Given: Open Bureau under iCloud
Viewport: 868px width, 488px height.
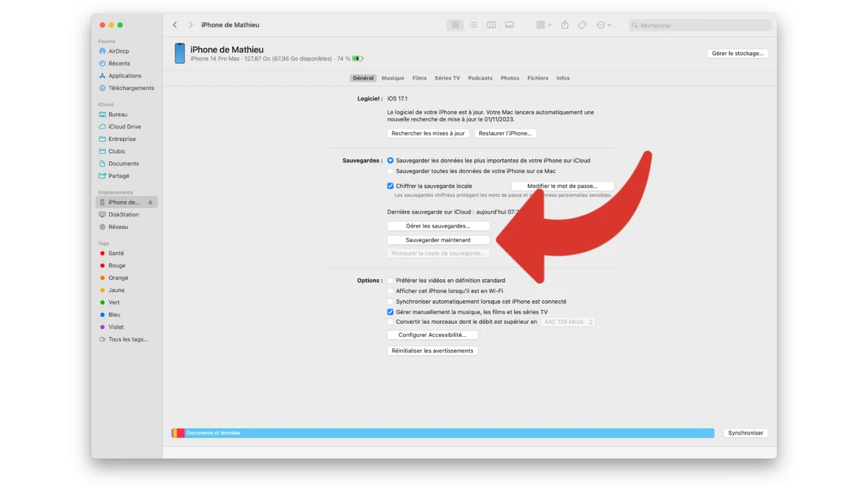Looking at the screenshot, I should tap(118, 114).
